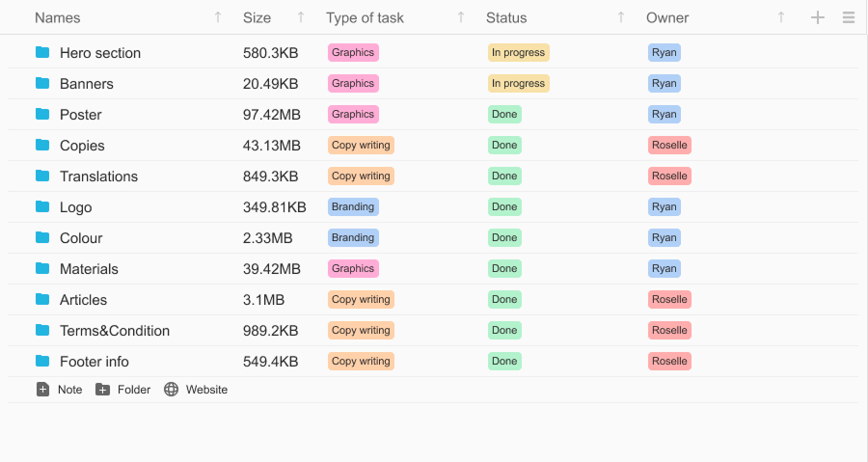The image size is (868, 462).
Task: Select the Banners folder name
Action: [87, 84]
